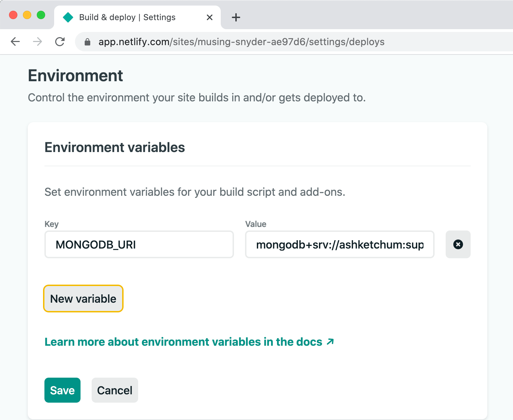Viewport: 513px width, 420px height.
Task: Reload the current page
Action: coord(60,41)
